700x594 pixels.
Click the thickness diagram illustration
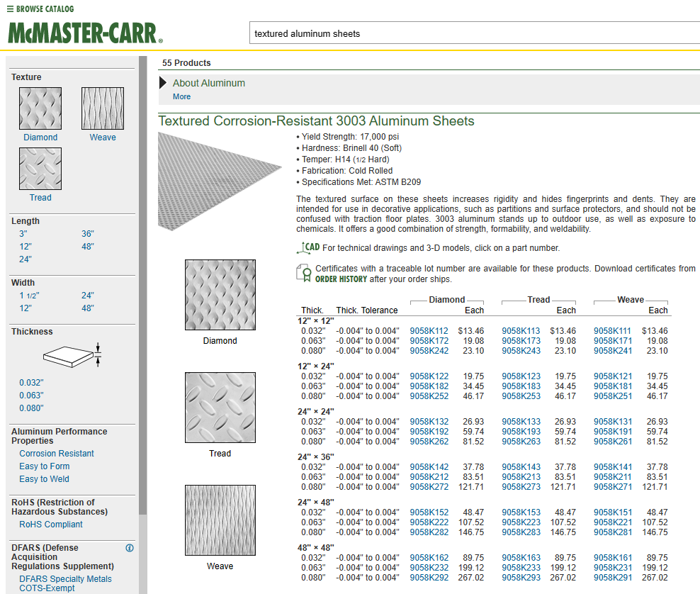pyautogui.click(x=72, y=356)
